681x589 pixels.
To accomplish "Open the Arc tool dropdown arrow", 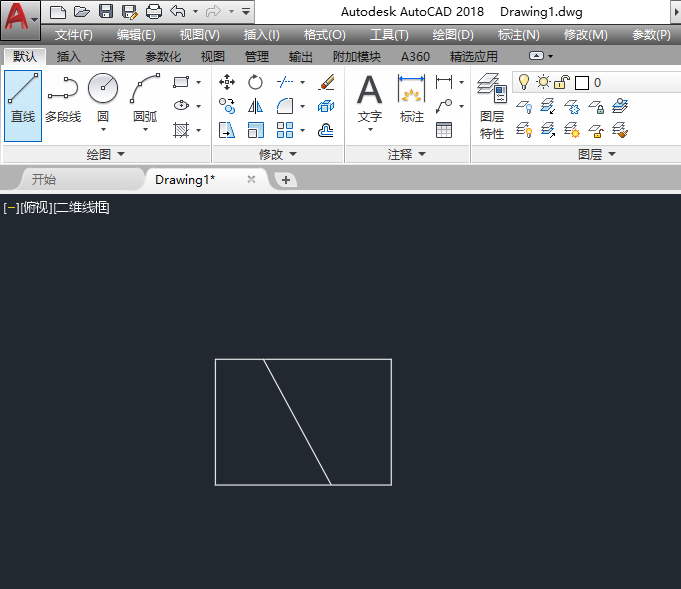I will pyautogui.click(x=145, y=129).
